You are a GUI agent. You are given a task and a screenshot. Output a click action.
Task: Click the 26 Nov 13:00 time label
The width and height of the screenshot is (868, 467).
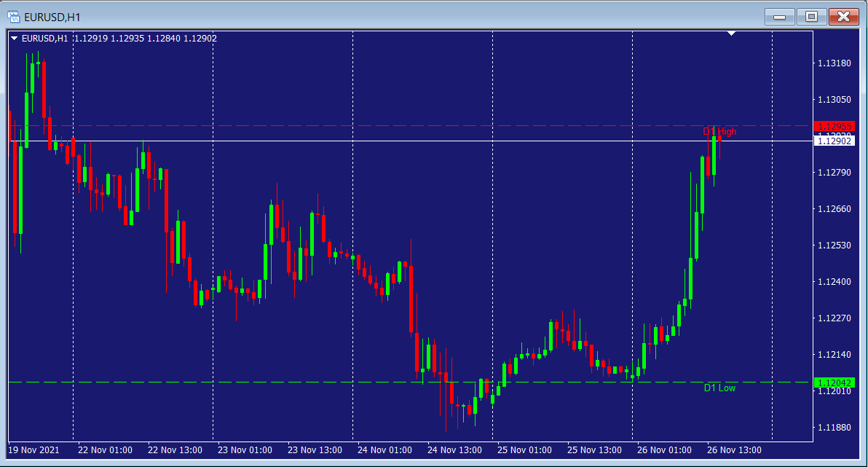(733, 450)
